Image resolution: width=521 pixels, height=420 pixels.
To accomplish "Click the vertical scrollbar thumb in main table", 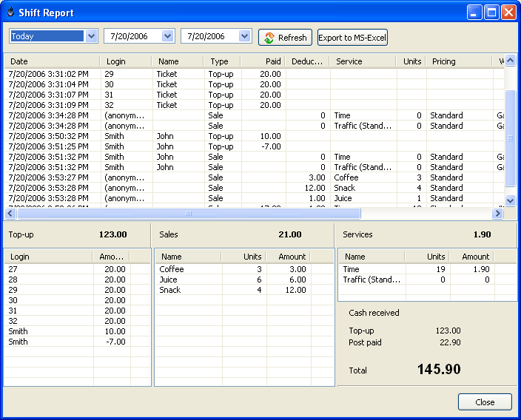I will tap(510, 138).
